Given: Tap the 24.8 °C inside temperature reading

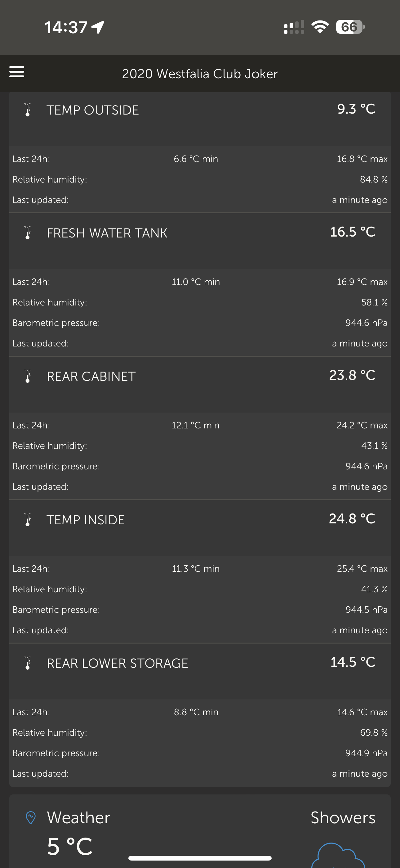Looking at the screenshot, I should click(352, 518).
